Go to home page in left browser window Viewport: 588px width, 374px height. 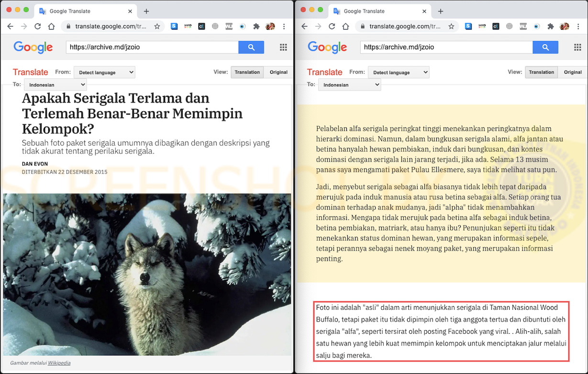click(51, 26)
